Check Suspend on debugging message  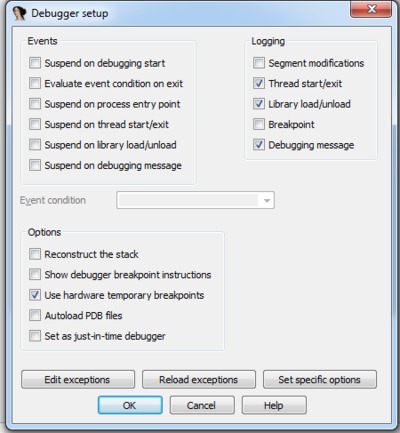[35, 165]
